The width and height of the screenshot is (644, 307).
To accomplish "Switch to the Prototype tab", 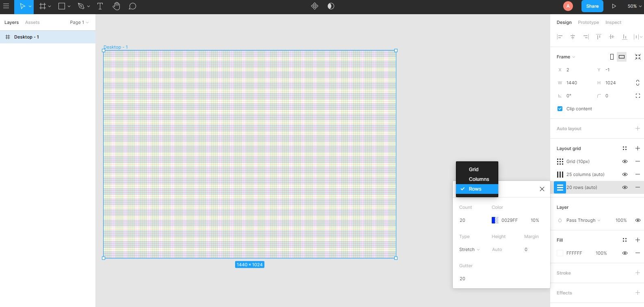I will click(x=588, y=22).
